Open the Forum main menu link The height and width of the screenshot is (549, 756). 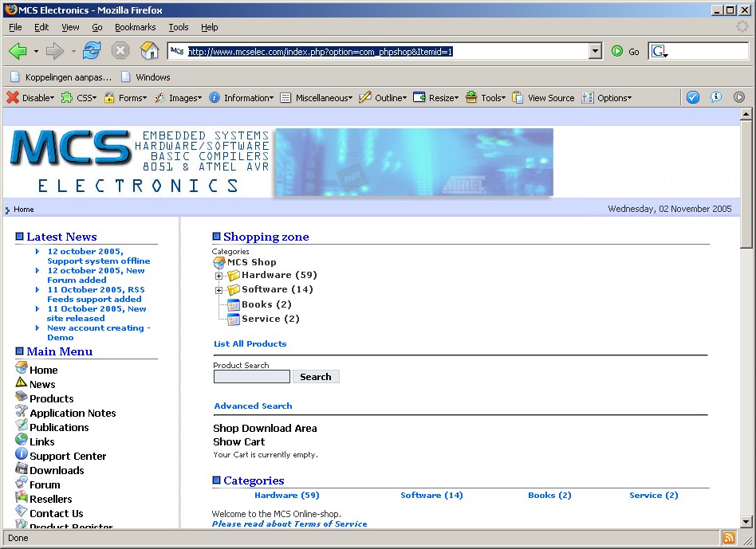45,485
